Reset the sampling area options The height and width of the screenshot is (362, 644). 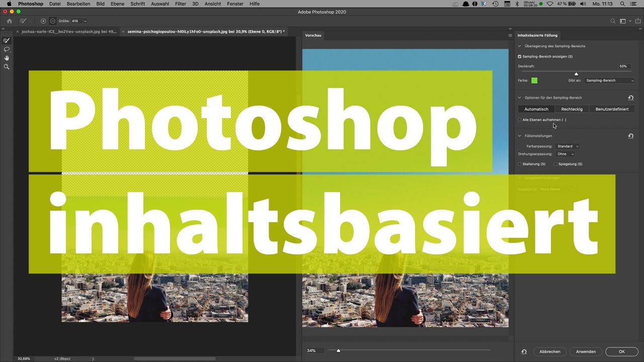[x=631, y=98]
